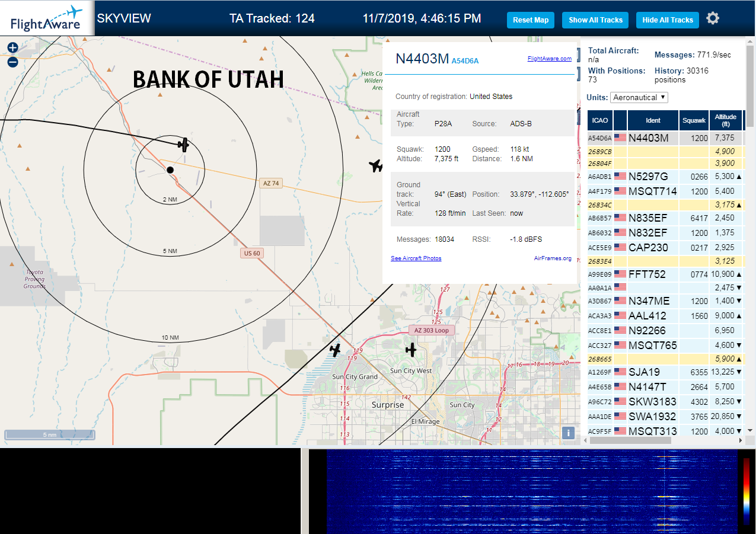Sort table by ICAO column header
Screen dimensions: 756x534
[600, 120]
